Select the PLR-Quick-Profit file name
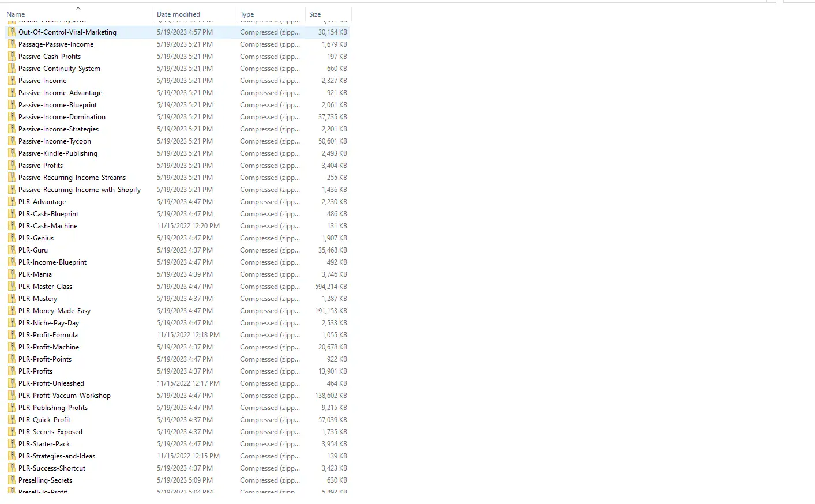 click(x=44, y=420)
